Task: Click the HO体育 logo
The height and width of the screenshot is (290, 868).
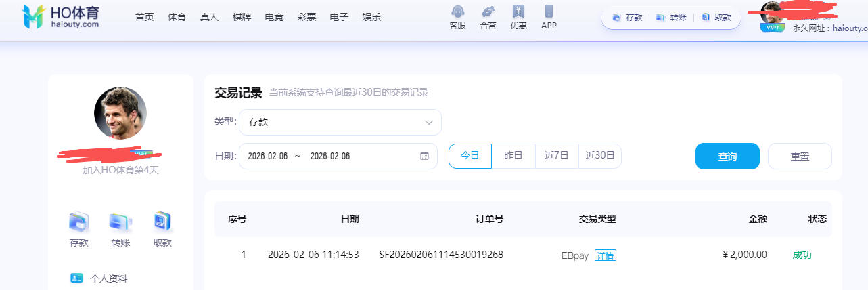Action: coord(61,17)
